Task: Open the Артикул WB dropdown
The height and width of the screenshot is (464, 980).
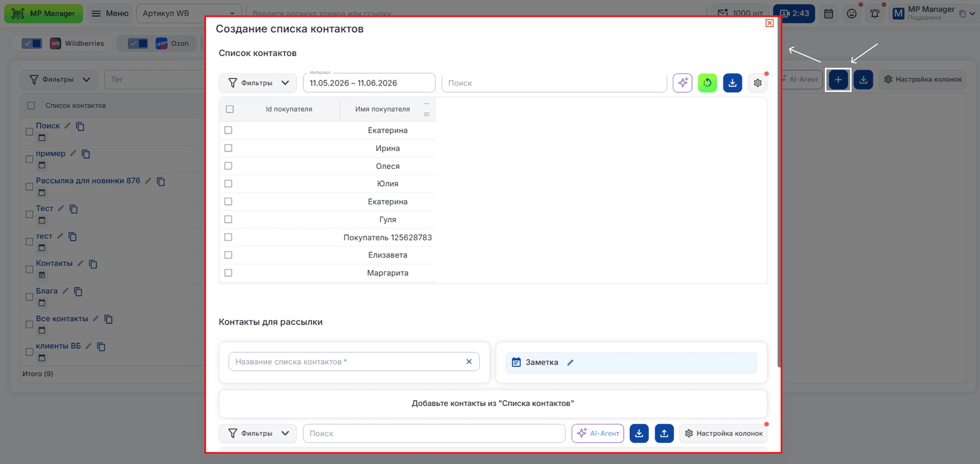Action: tap(189, 13)
